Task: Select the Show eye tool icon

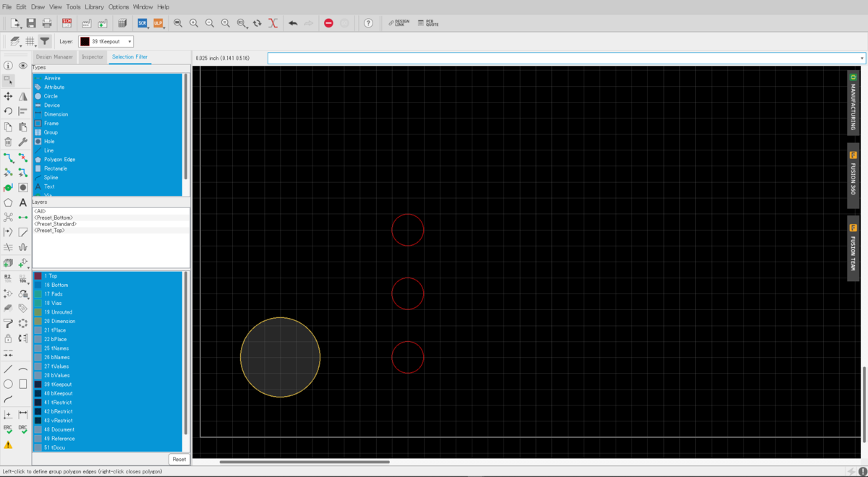Action: 23,66
